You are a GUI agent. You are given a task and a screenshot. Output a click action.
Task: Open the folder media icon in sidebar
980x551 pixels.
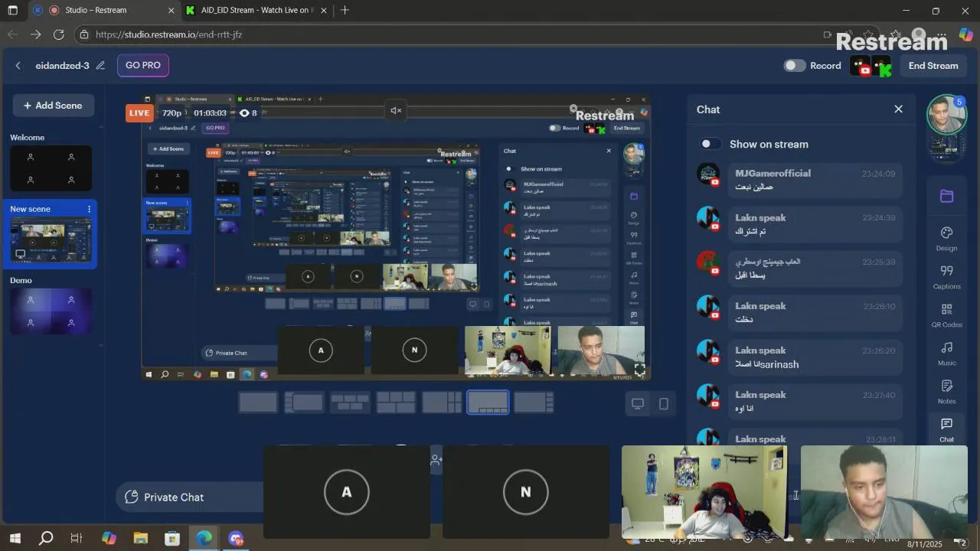tap(946, 196)
